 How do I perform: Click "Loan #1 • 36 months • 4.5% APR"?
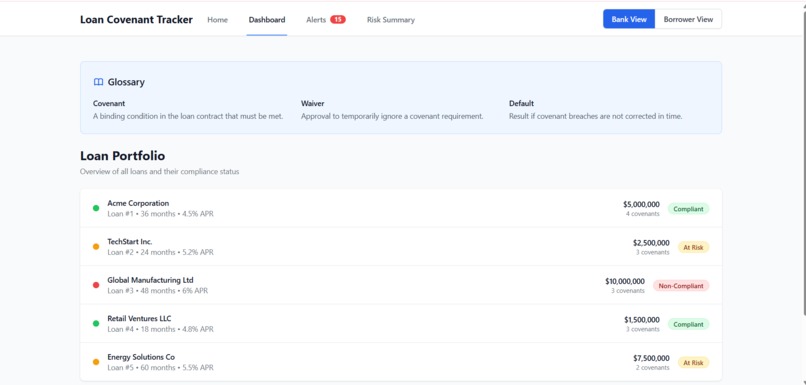point(160,214)
